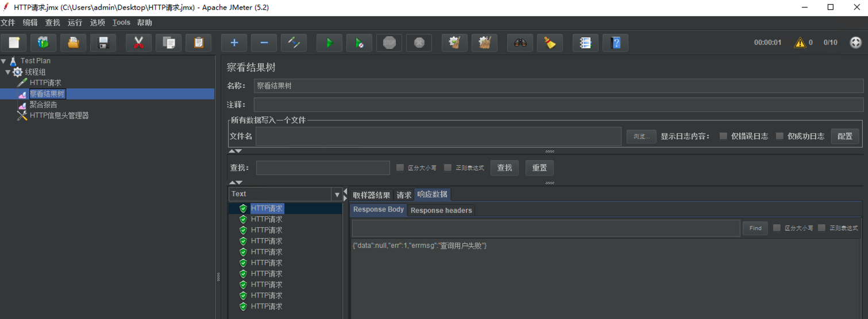868x319 pixels.
Task: Collapse the Test Plan tree node
Action: tap(4, 61)
